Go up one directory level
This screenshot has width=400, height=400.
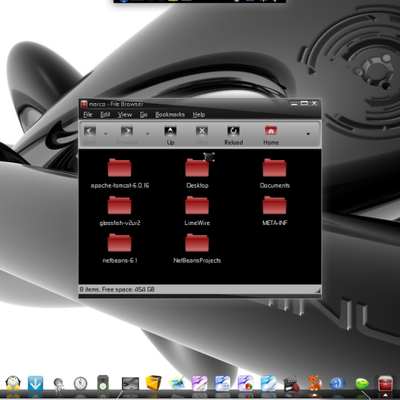(170, 135)
